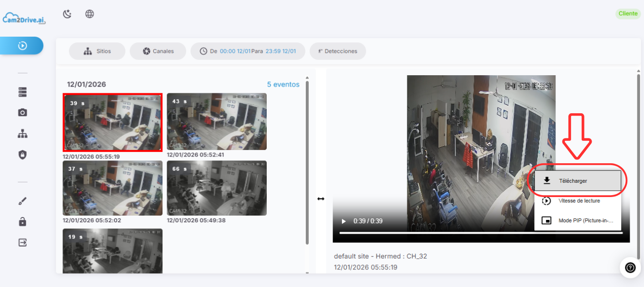Choose Télécharger from the video menu

pos(578,181)
